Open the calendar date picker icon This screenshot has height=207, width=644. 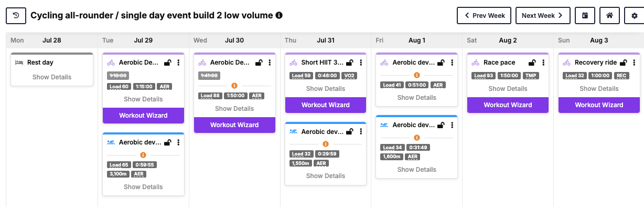pyautogui.click(x=585, y=16)
